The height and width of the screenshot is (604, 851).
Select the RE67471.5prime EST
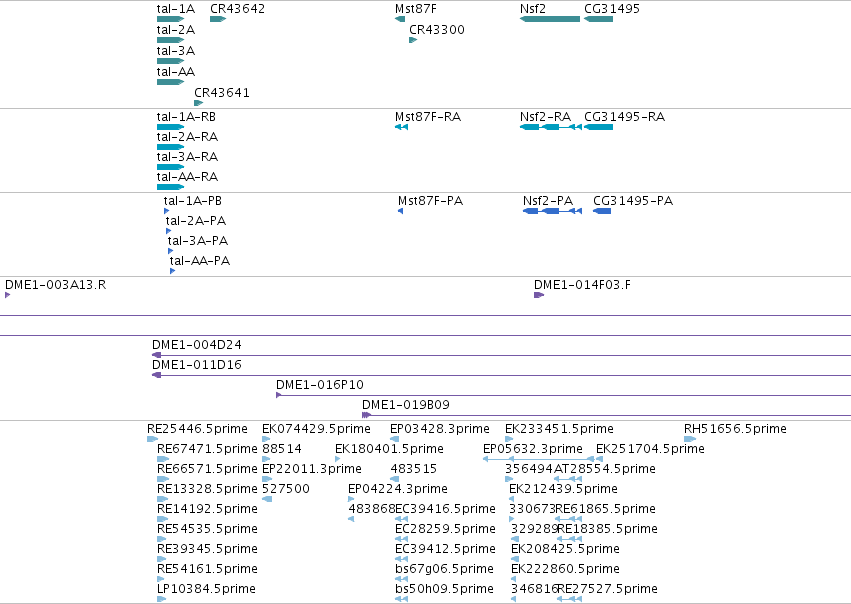tap(163, 459)
